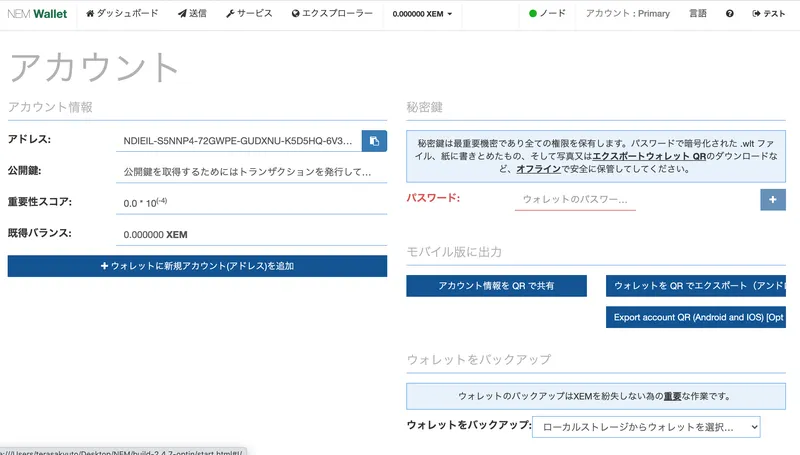The height and width of the screenshot is (455, 800).
Task: Open the エクスプローラー menu item
Action: [332, 13]
